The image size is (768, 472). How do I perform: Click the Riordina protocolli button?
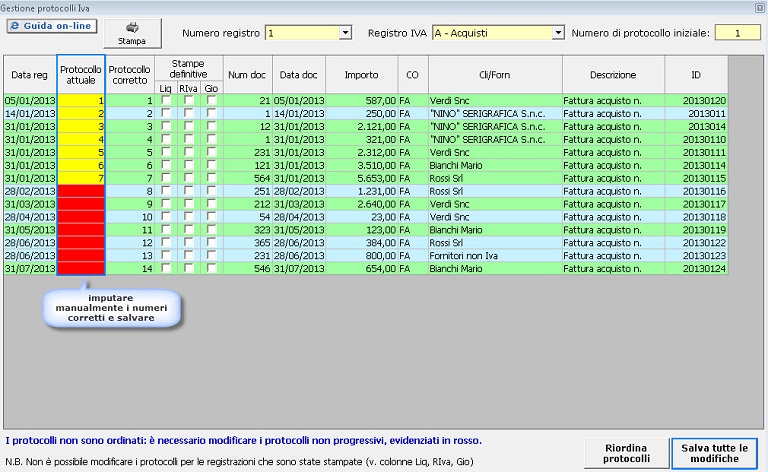pos(626,453)
